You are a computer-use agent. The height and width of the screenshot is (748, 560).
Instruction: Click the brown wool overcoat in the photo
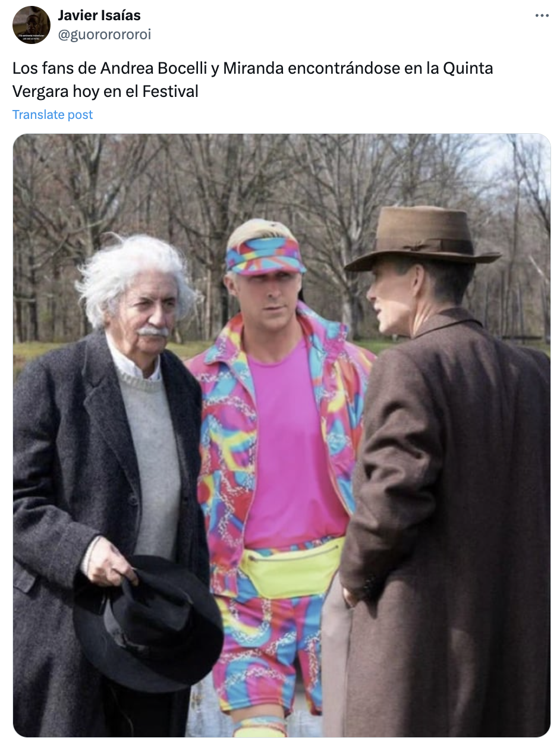[446, 523]
